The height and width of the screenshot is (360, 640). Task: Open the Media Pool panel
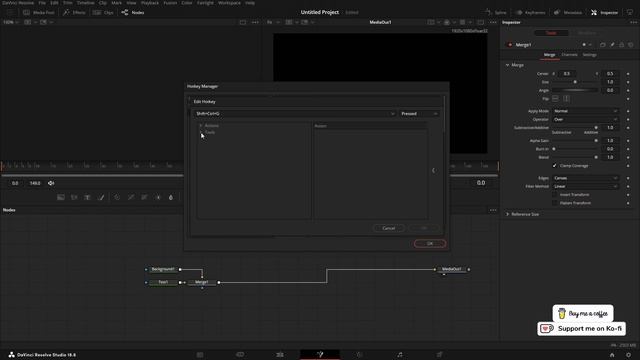tap(39, 13)
